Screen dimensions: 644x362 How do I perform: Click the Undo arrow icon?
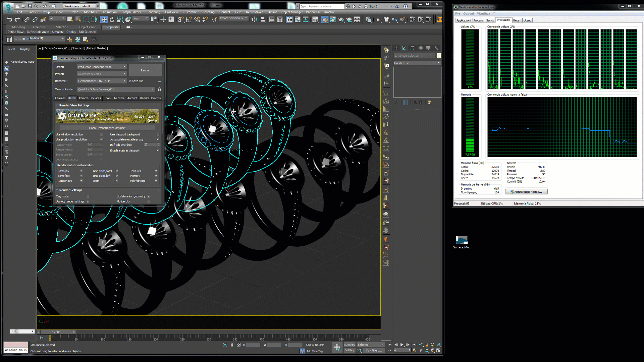(x=9, y=20)
